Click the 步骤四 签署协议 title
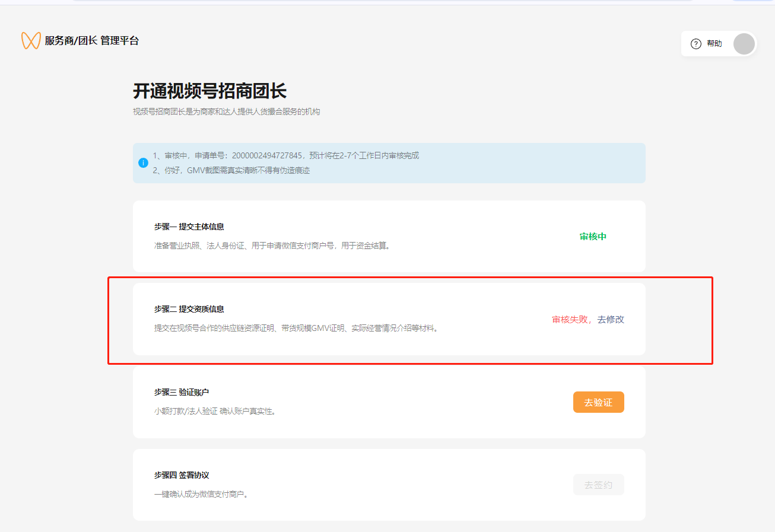Screen dimensions: 775x532 (x=182, y=475)
